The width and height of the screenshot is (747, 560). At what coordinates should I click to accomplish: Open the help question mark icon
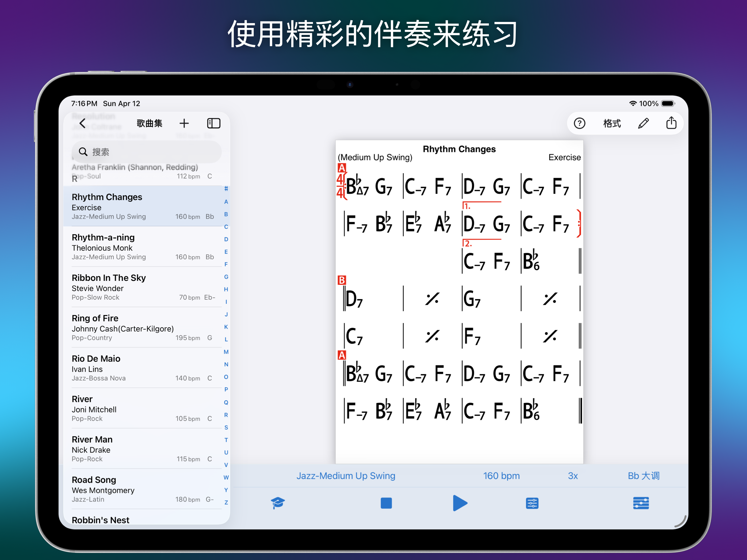point(580,123)
